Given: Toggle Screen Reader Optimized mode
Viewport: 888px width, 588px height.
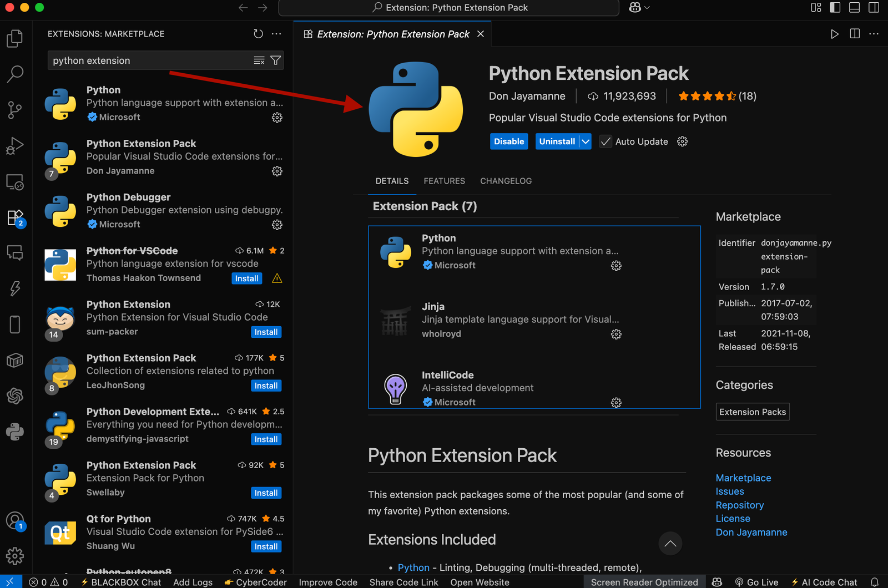Looking at the screenshot, I should click(644, 582).
